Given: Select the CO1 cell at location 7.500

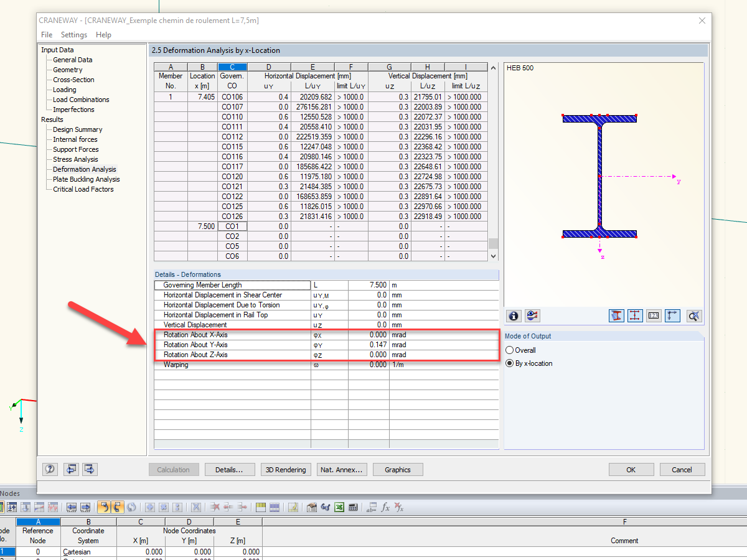Looking at the screenshot, I should (x=232, y=226).
